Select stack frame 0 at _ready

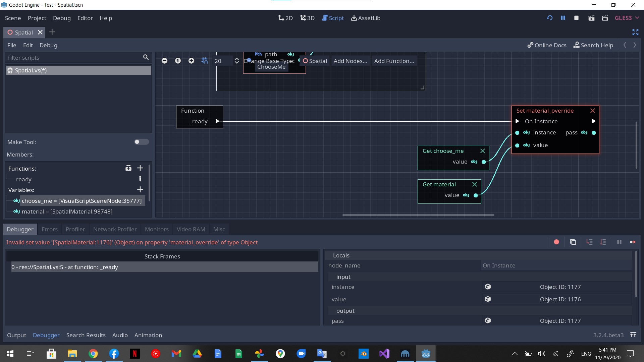click(x=165, y=267)
